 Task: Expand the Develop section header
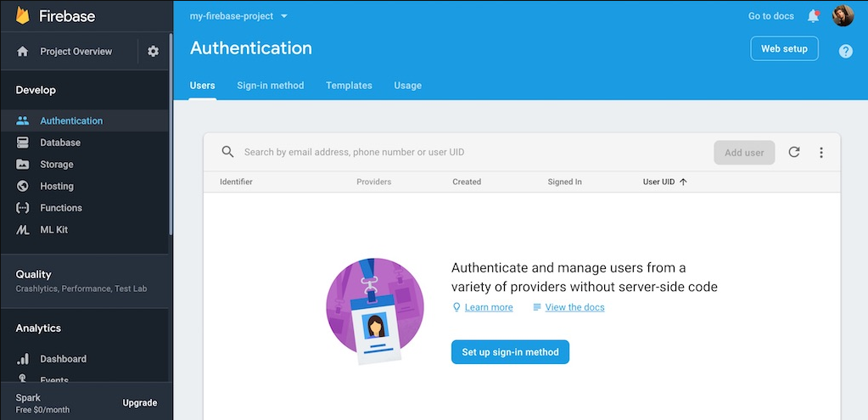point(36,90)
